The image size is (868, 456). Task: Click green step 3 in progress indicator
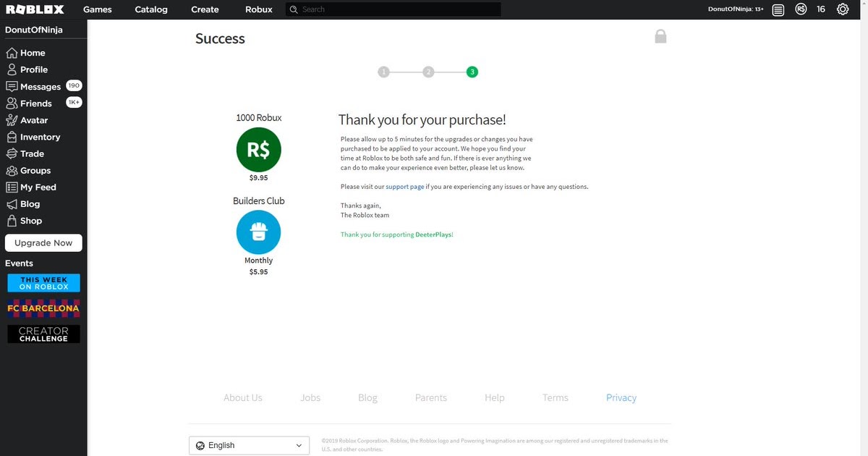click(472, 72)
